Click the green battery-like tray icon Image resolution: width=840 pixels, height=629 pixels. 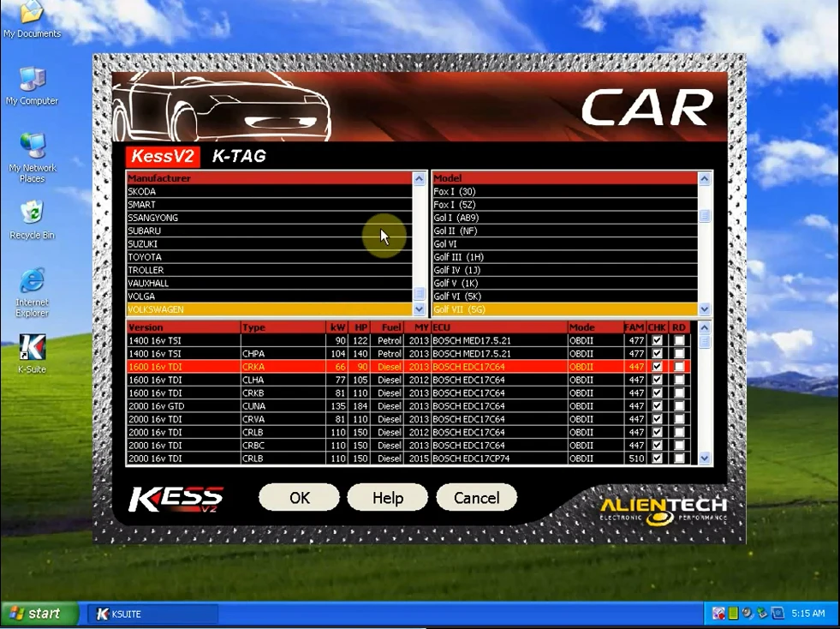(733, 614)
